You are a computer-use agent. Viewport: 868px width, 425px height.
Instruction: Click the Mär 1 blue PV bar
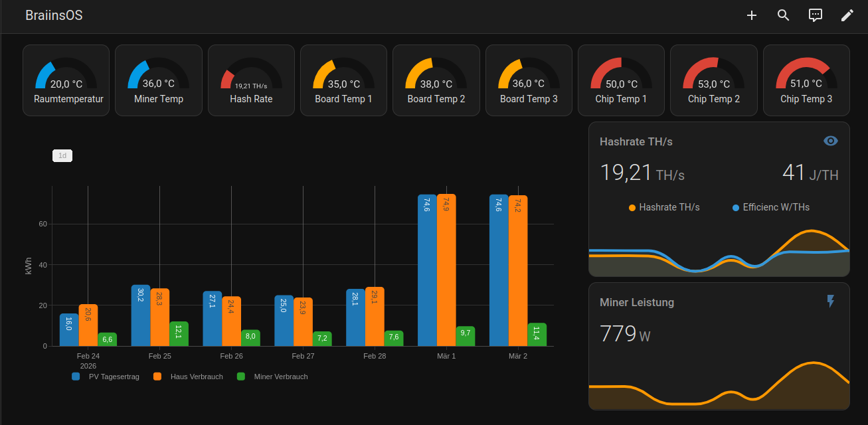coord(427,272)
